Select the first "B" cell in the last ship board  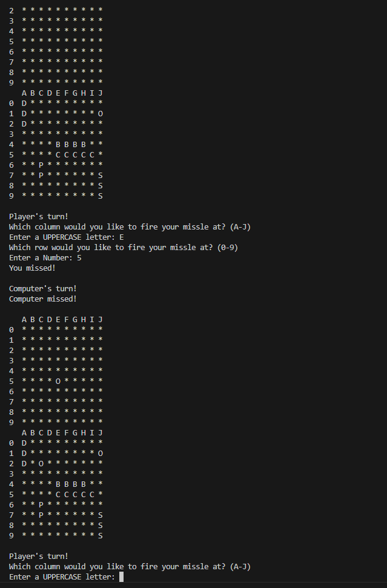click(58, 484)
